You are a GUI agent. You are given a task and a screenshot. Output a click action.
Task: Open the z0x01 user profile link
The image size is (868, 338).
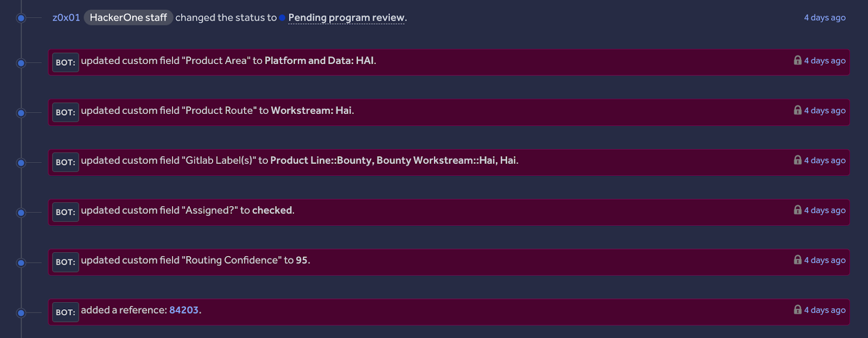coord(66,17)
